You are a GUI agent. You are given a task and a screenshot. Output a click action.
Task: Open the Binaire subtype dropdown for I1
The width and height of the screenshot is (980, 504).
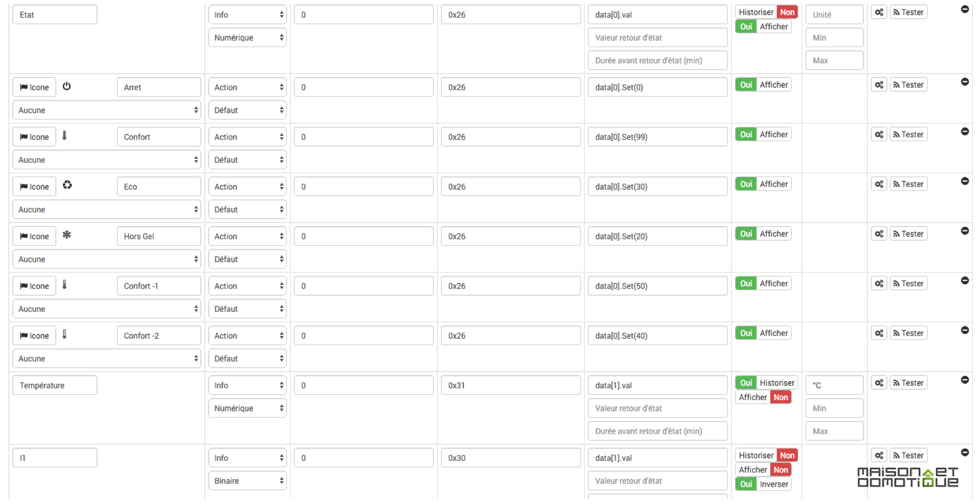click(247, 481)
